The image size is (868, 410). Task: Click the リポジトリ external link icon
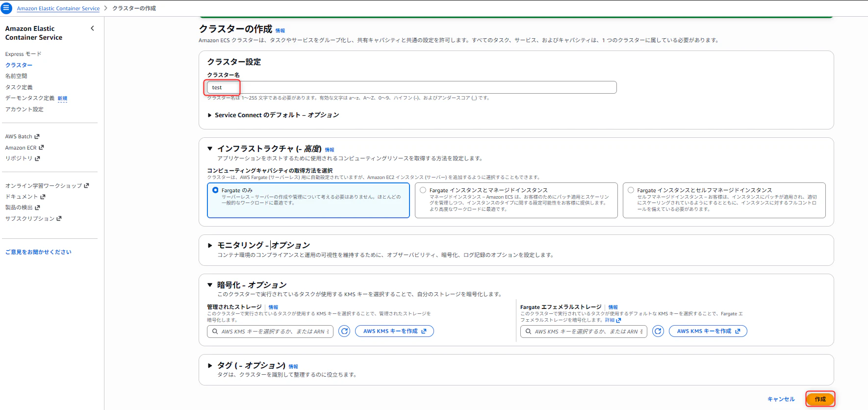point(37,158)
